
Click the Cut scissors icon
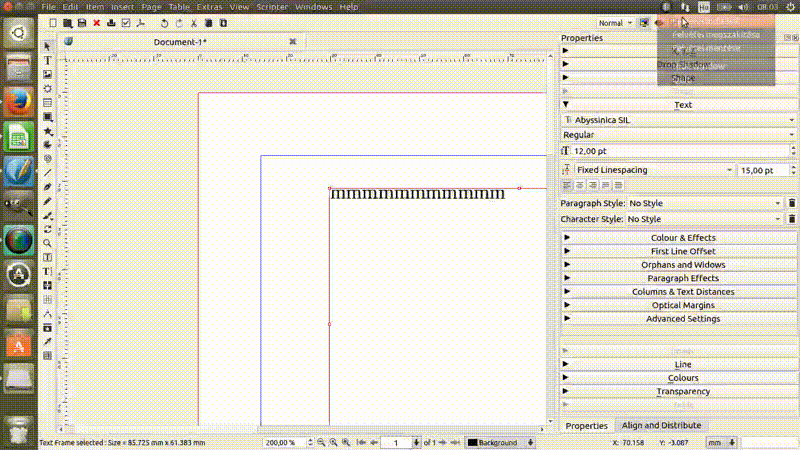tap(195, 22)
